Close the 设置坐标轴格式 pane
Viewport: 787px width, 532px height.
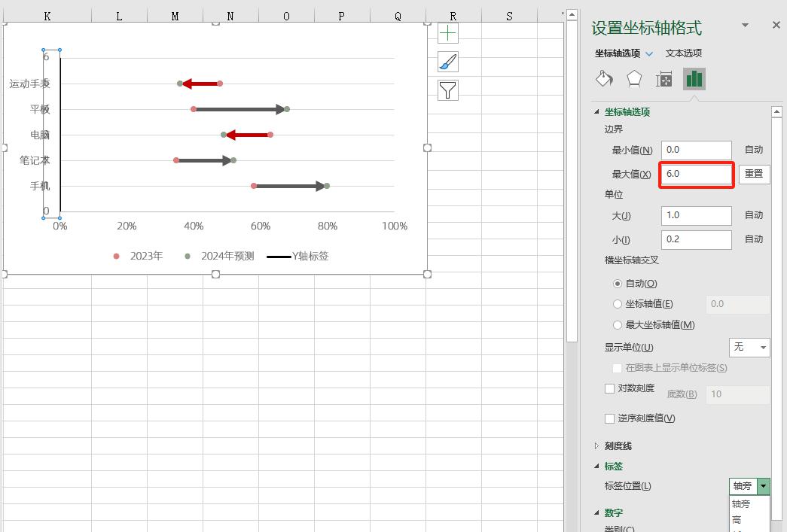coord(776,25)
